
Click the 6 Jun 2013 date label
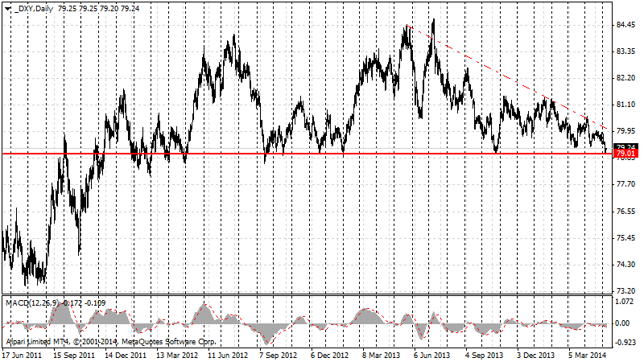click(431, 354)
